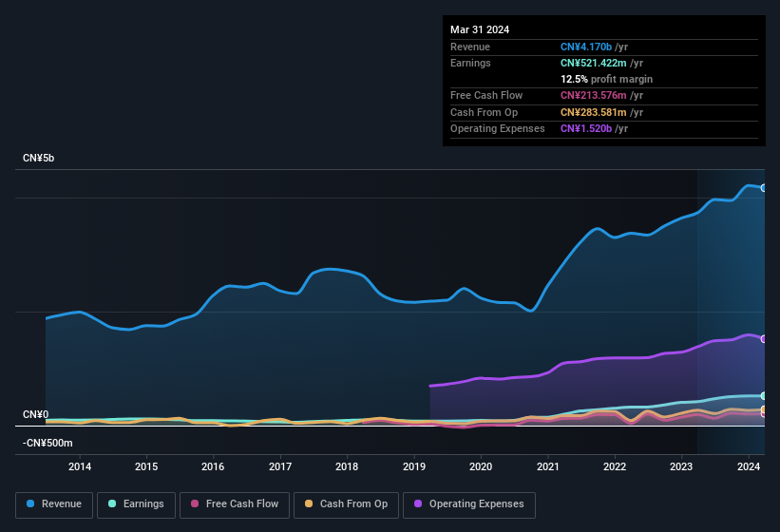Select the 2024 x-axis label
780x532 pixels.
(749, 466)
